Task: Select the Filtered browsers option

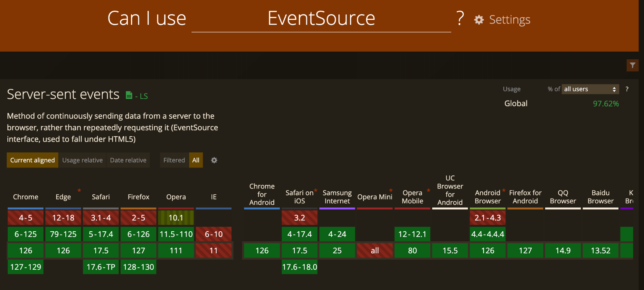Action: [174, 160]
